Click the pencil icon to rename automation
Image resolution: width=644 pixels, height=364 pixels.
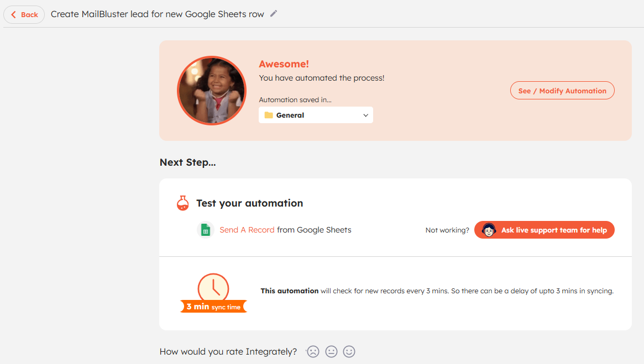274,14
